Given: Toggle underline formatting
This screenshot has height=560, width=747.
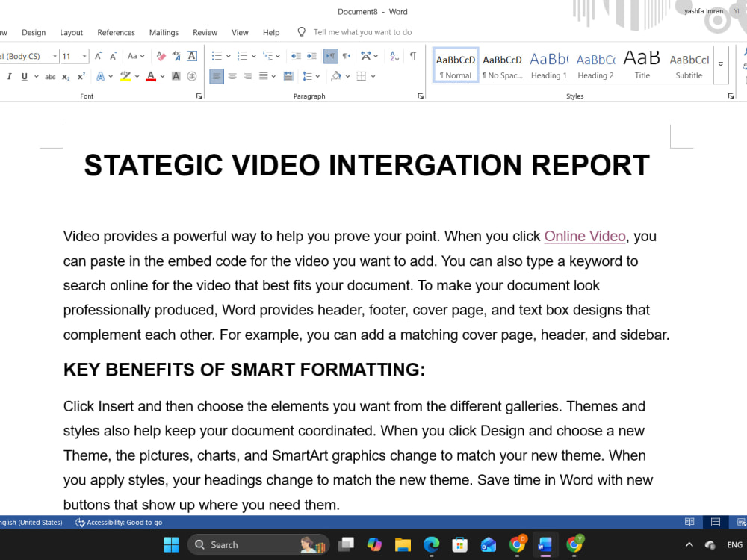Looking at the screenshot, I should click(25, 76).
